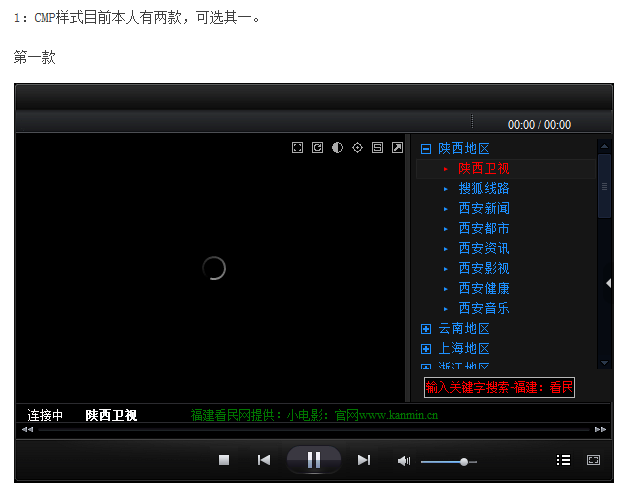Expand the 上海地区 group
The image size is (629, 498).
(426, 349)
